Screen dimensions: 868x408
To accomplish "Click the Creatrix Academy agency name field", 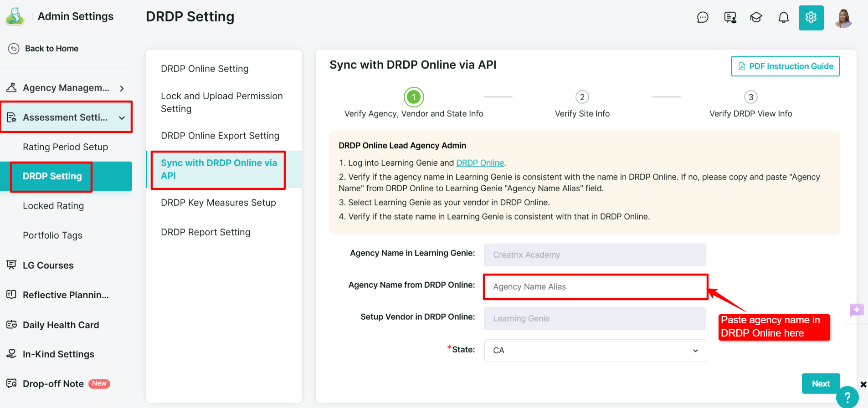I will pyautogui.click(x=595, y=255).
